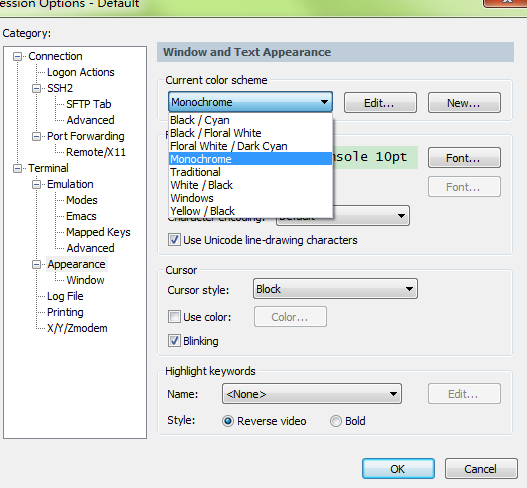Select Log File tree item

[65, 296]
